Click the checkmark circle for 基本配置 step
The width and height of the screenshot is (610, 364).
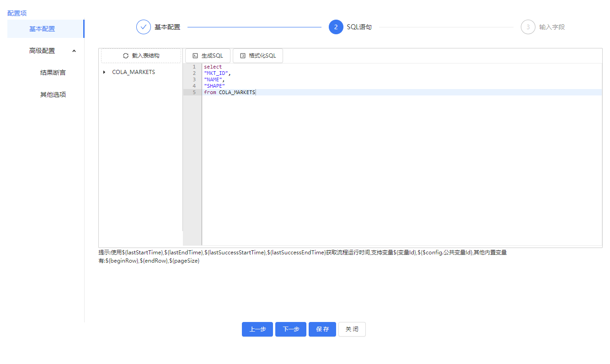click(144, 27)
